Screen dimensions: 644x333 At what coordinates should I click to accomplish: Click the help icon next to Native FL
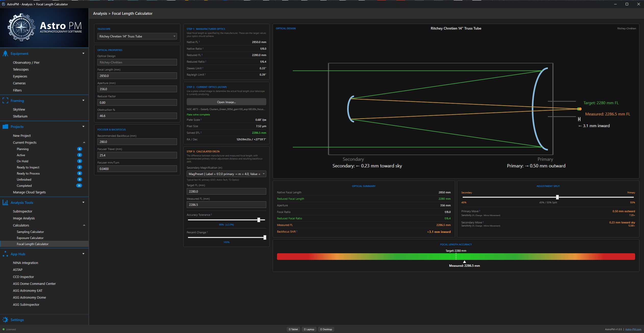[x=199, y=42]
